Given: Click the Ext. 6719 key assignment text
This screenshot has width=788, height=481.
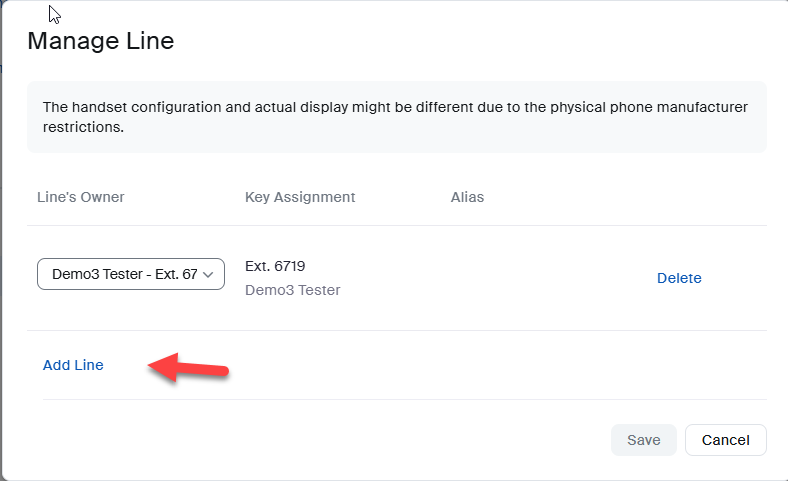Looking at the screenshot, I should (x=275, y=266).
